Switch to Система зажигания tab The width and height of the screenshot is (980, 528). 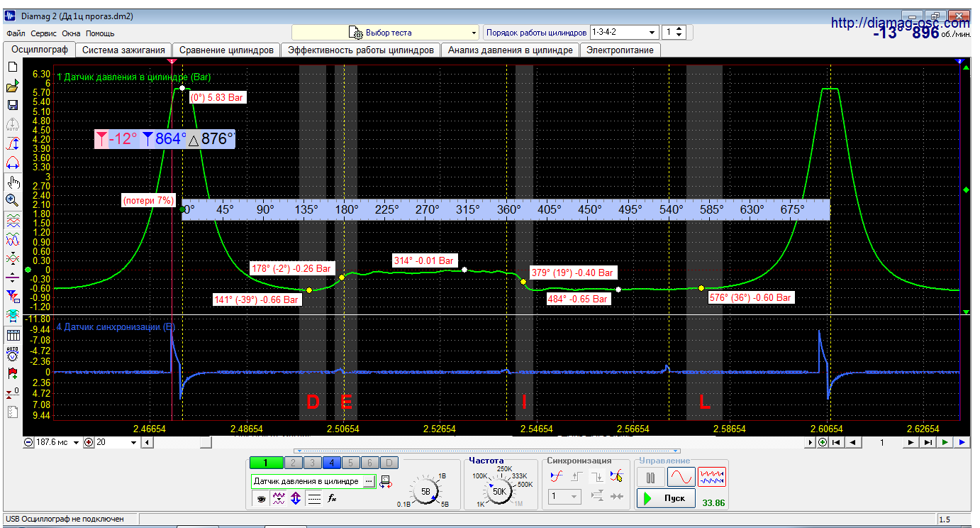click(x=124, y=50)
